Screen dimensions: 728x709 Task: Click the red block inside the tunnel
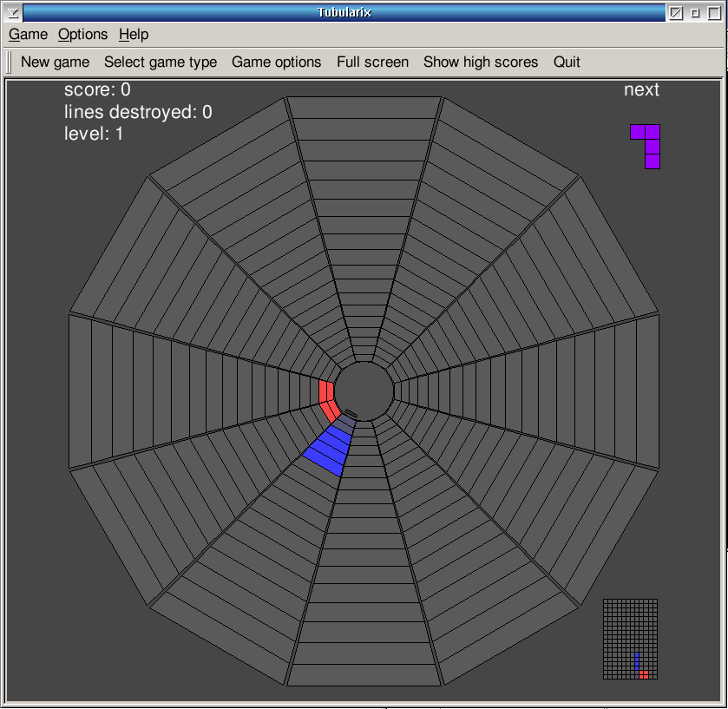pos(327,401)
